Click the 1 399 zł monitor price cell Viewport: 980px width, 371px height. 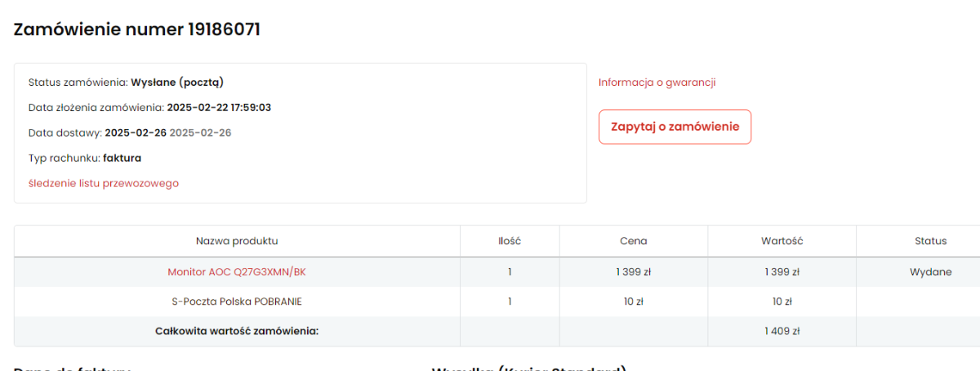[633, 272]
